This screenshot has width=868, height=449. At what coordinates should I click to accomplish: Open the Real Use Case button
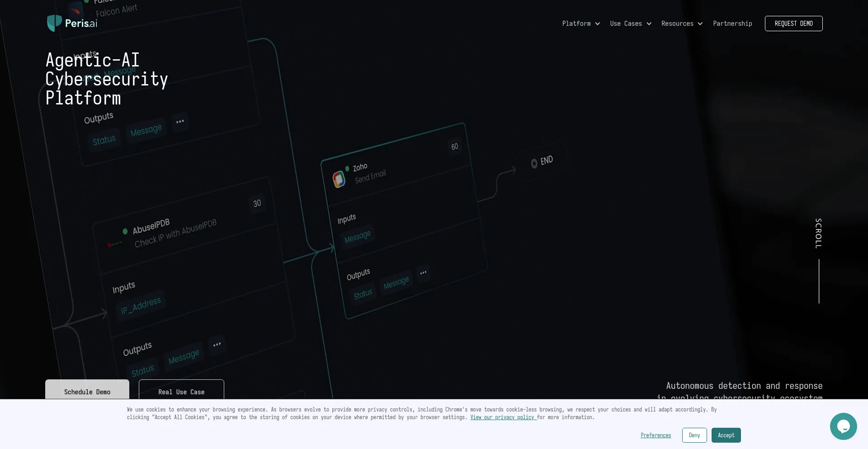coord(181,390)
